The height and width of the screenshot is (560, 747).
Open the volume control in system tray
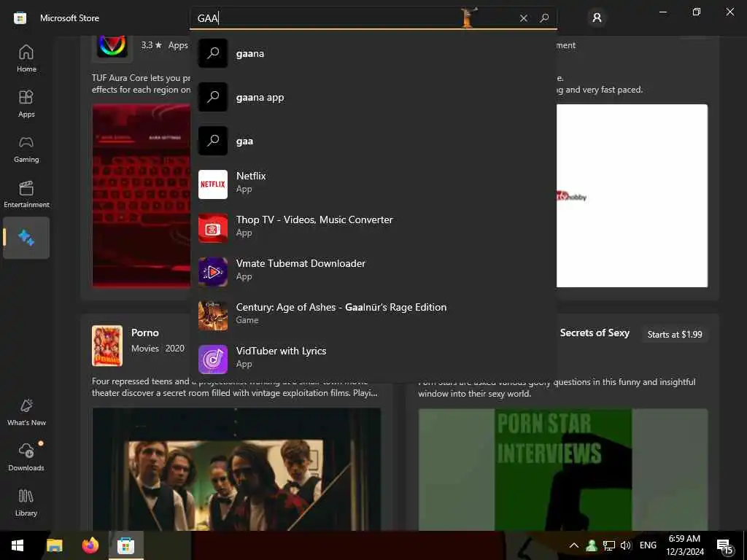pyautogui.click(x=626, y=545)
